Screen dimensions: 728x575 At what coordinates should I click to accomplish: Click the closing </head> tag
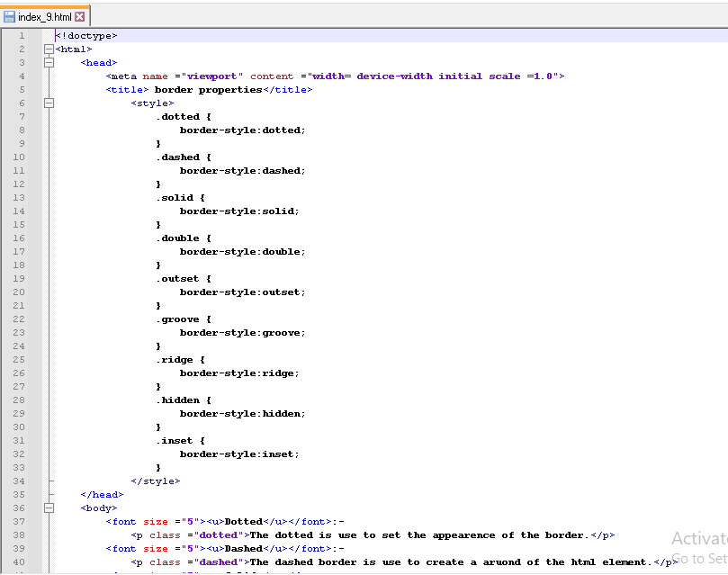click(x=102, y=495)
